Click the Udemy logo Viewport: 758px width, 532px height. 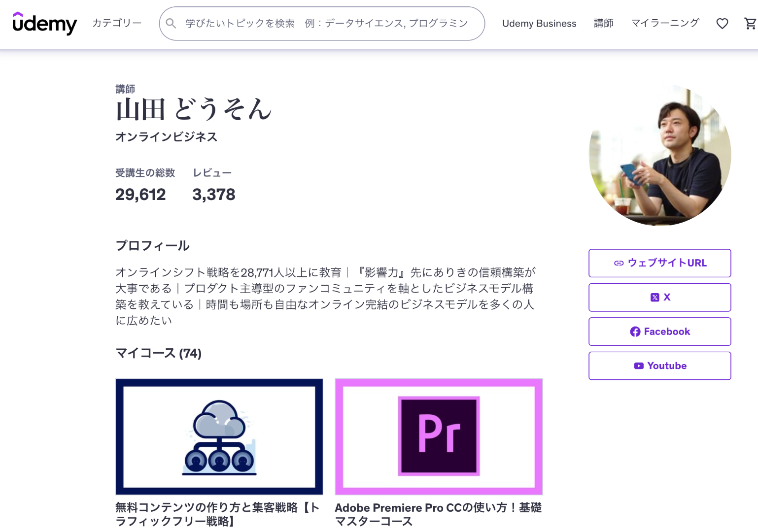click(45, 23)
